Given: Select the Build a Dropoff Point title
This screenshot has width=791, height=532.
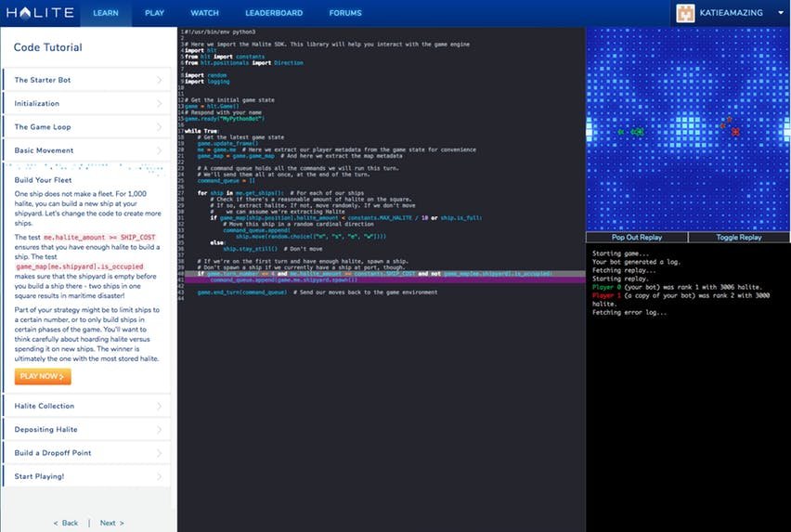Looking at the screenshot, I should [53, 453].
